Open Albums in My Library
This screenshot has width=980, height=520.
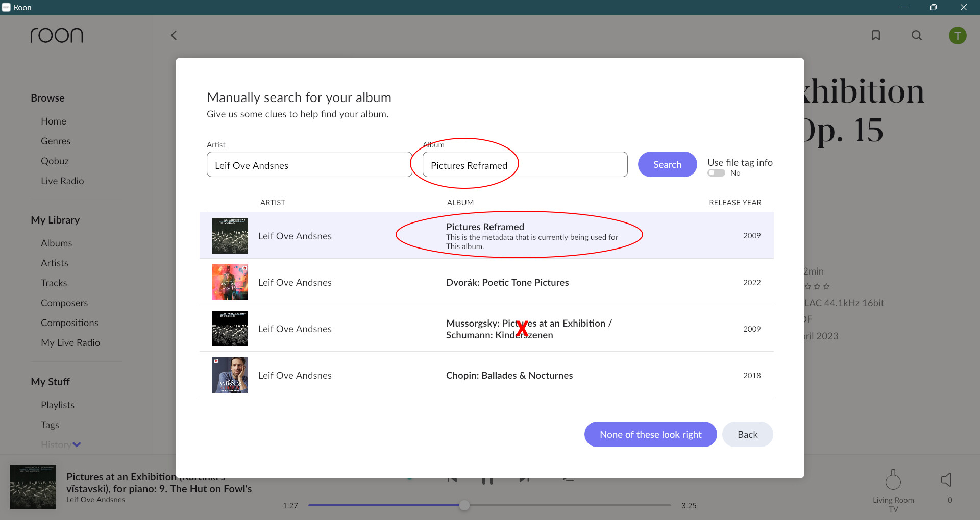pos(56,243)
